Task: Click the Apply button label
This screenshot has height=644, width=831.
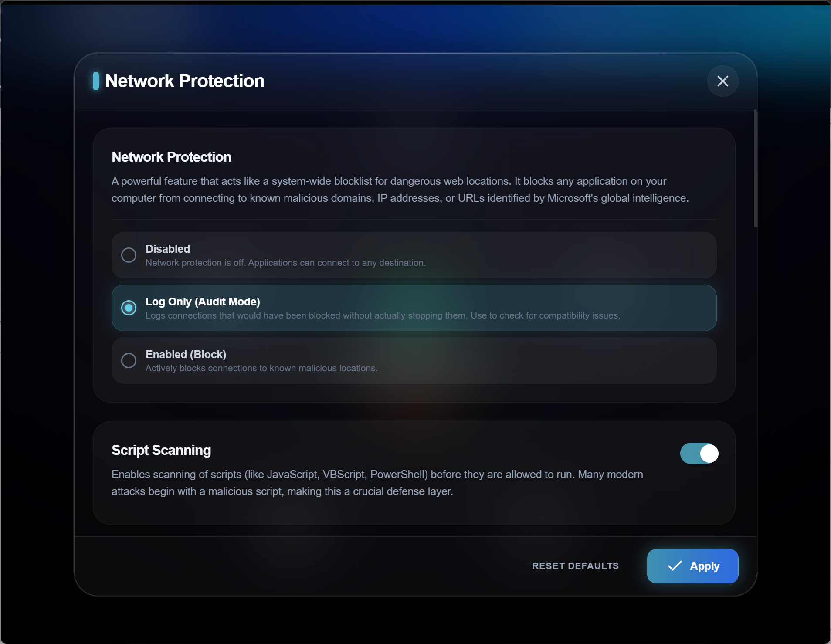Action: [x=705, y=566]
